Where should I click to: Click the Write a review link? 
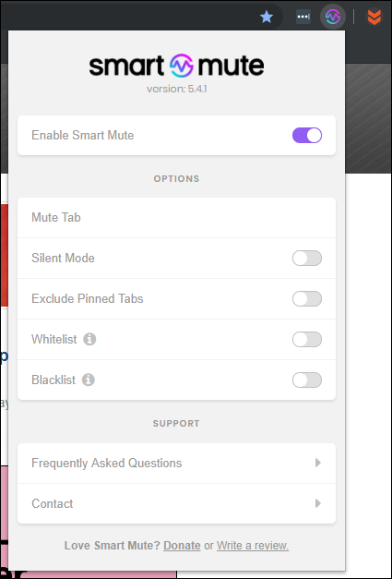(253, 546)
